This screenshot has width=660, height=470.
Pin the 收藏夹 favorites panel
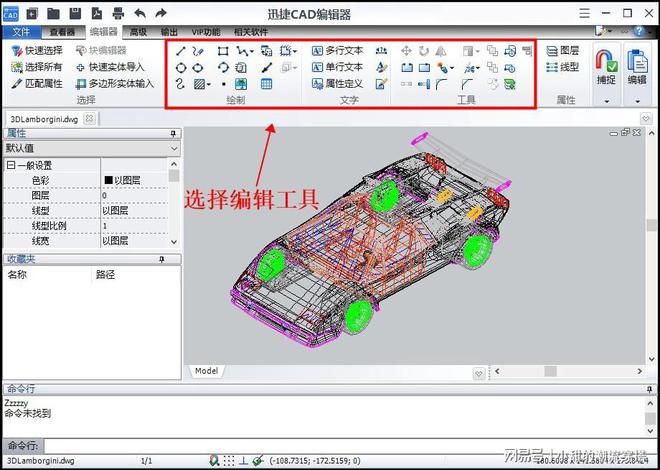point(161,260)
